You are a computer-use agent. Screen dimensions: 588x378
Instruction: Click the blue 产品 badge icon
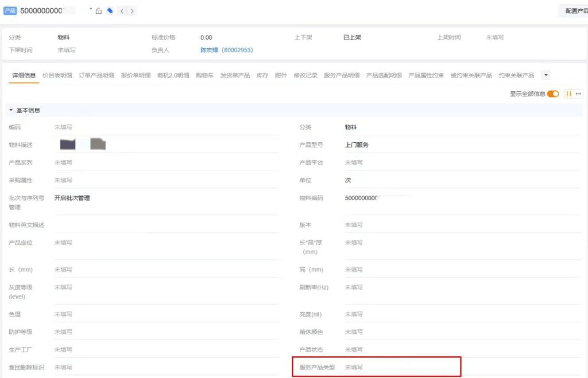click(10, 11)
